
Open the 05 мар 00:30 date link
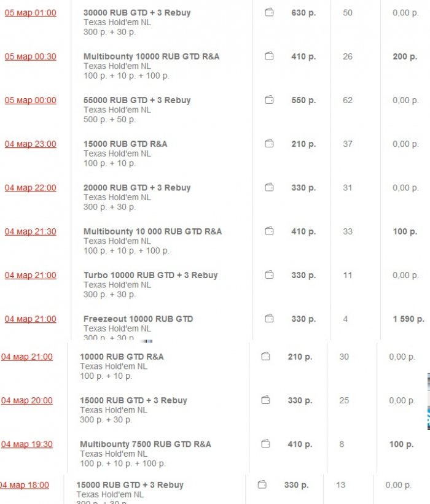30,56
